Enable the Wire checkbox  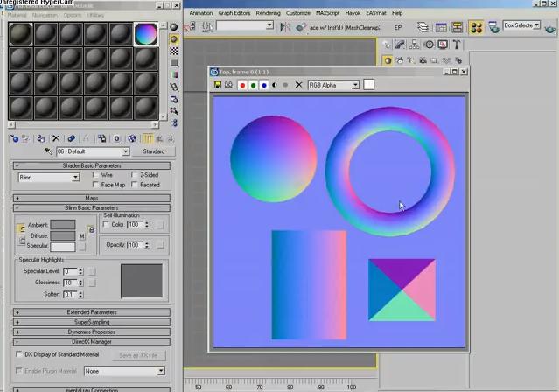coord(95,175)
